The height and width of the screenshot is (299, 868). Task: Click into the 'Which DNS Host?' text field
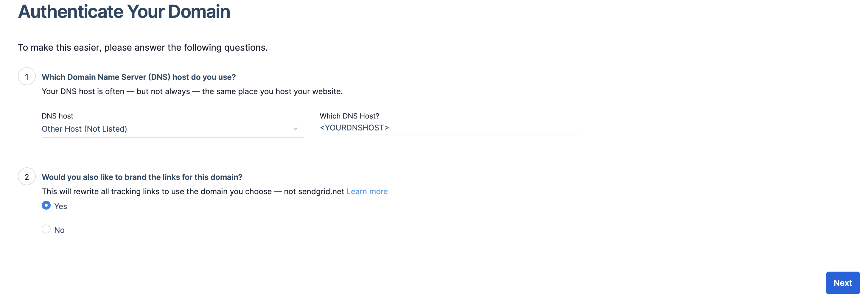click(x=450, y=128)
